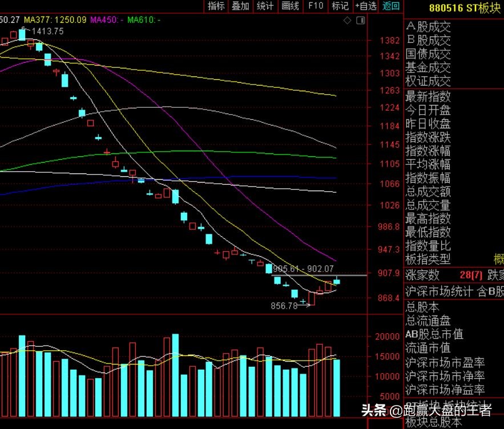Click the 标记 mark button
The width and height of the screenshot is (504, 429).
click(x=340, y=6)
